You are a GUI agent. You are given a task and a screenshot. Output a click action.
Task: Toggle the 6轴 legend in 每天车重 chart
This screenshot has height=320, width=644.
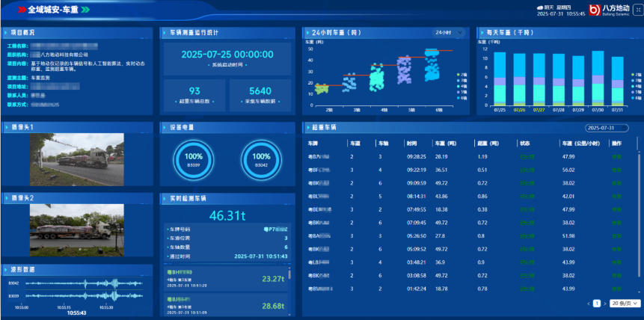coord(636,97)
